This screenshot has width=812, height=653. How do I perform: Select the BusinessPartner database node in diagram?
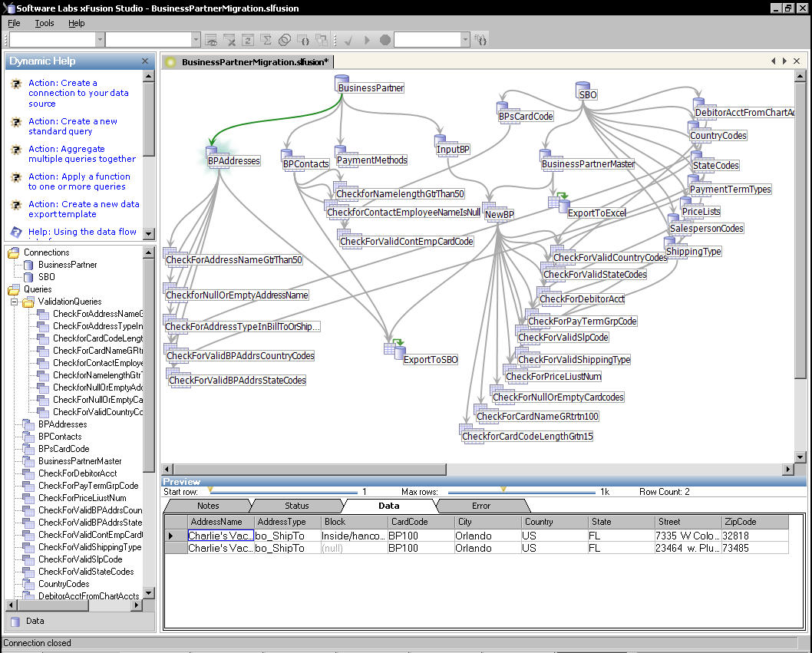click(342, 81)
